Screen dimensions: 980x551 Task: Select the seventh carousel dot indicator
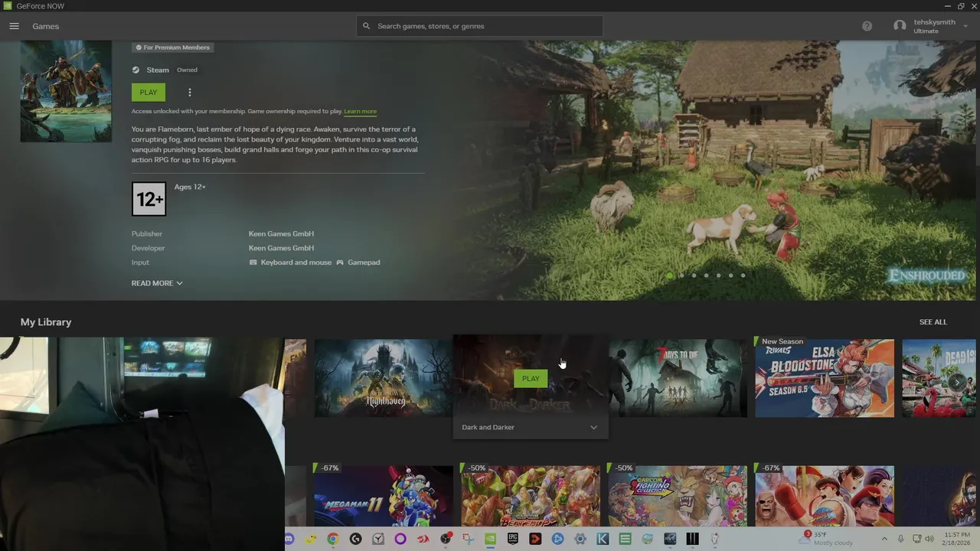click(x=743, y=275)
